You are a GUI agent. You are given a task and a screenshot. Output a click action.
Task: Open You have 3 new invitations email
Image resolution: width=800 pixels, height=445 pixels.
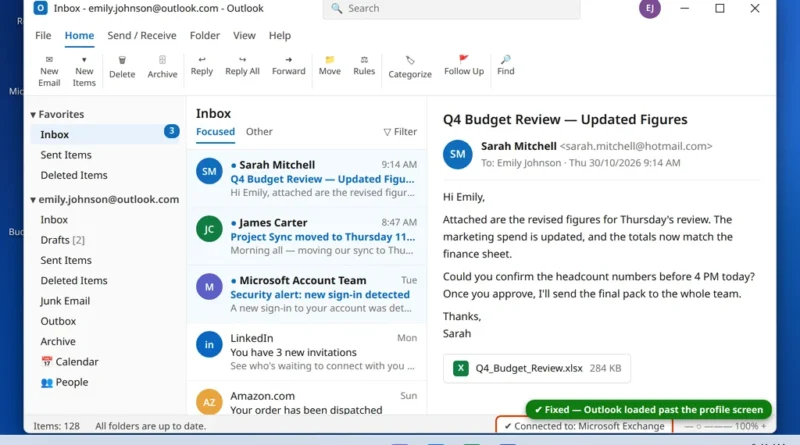coord(307,352)
